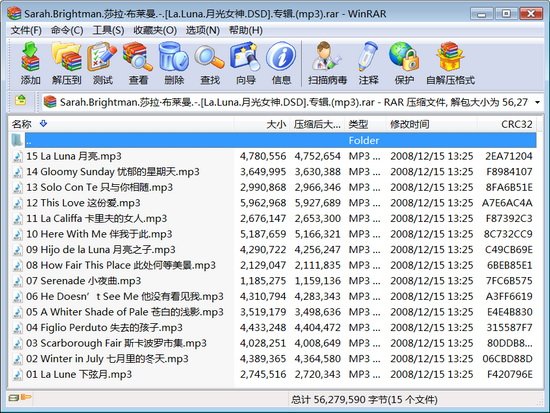Open the 查看 (View) tool

[x=138, y=63]
